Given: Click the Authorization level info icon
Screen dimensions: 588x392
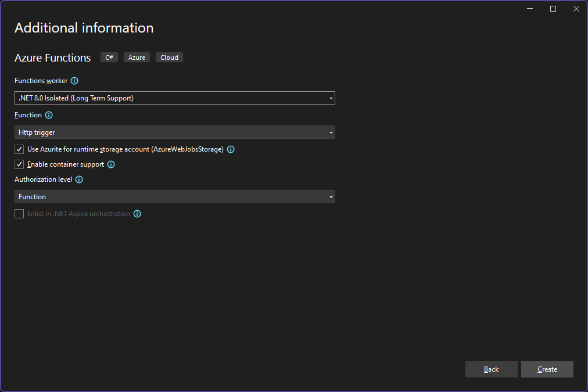Looking at the screenshot, I should [x=79, y=179].
